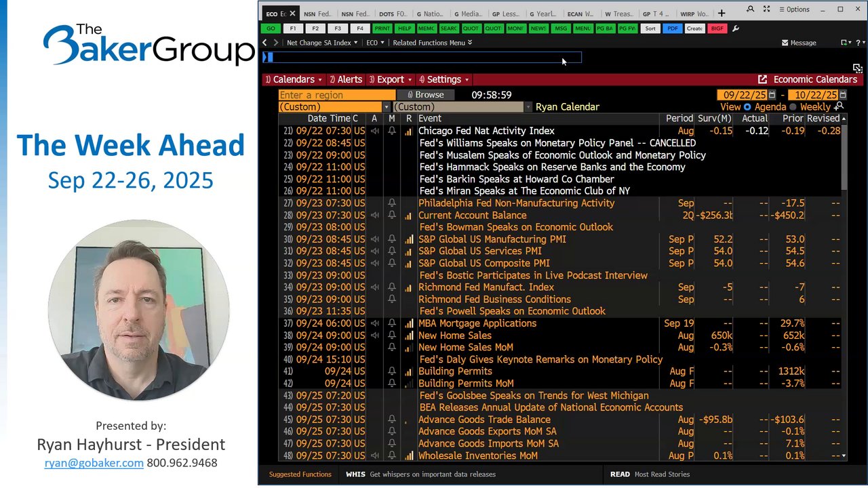Toggle the fullscreen arrows icon in title bar
The width and height of the screenshot is (868, 488).
(x=766, y=9)
